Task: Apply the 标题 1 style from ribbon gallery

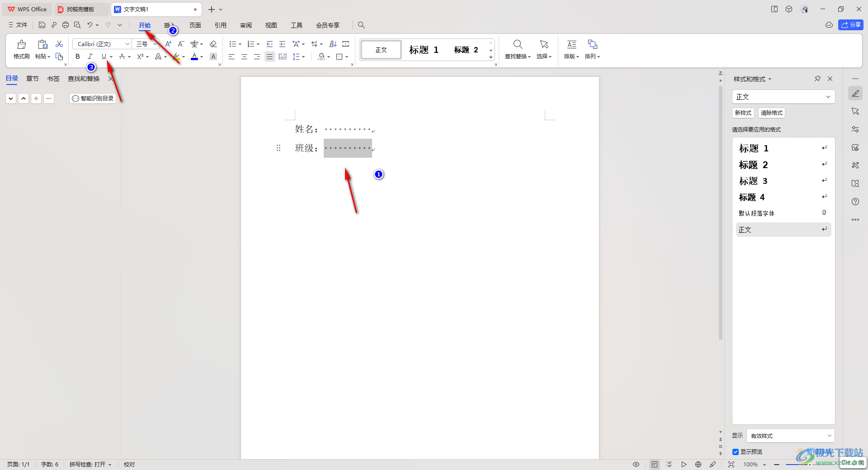Action: [x=424, y=50]
